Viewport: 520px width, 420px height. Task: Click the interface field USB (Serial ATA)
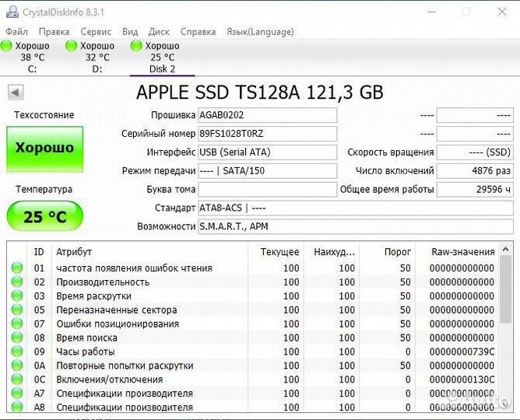[267, 152]
